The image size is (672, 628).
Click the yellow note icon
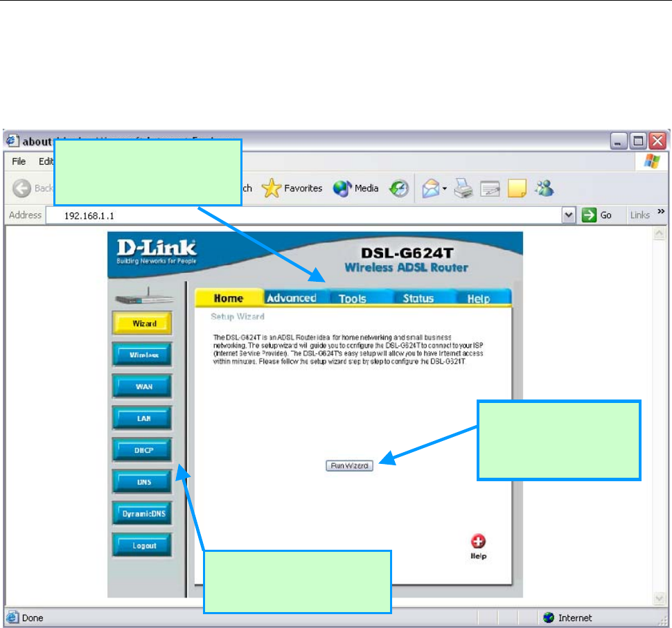click(x=517, y=188)
